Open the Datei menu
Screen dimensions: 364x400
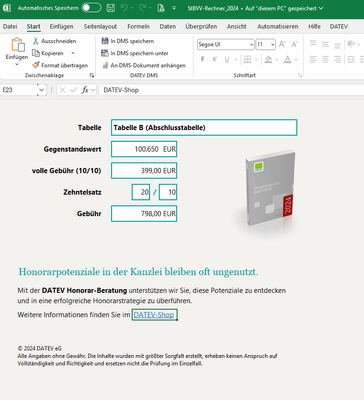pyautogui.click(x=10, y=26)
